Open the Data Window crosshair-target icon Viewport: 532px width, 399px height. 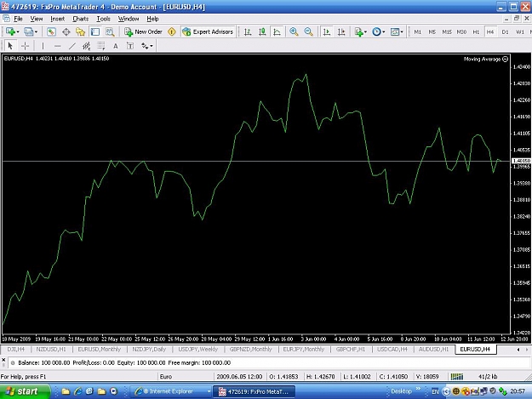pyautogui.click(x=66, y=31)
